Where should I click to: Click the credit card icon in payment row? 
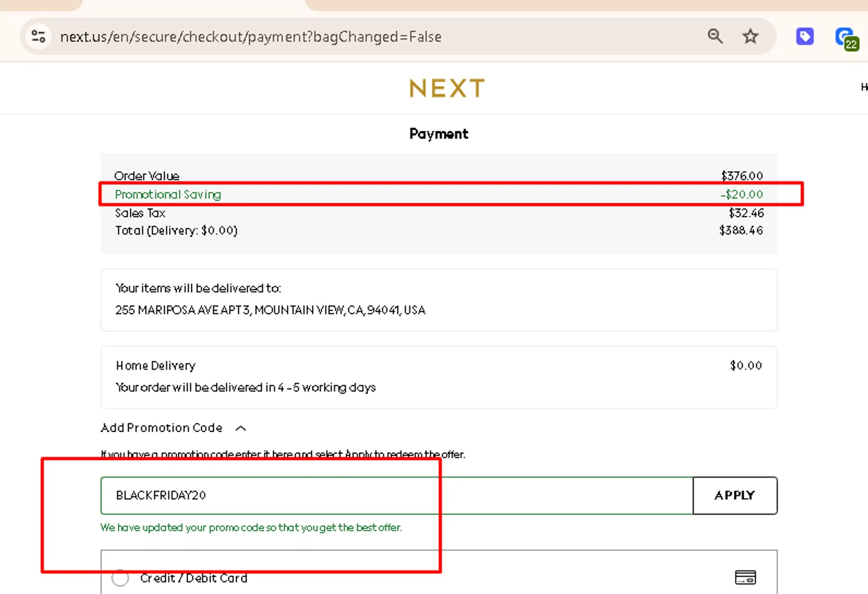coord(745,577)
